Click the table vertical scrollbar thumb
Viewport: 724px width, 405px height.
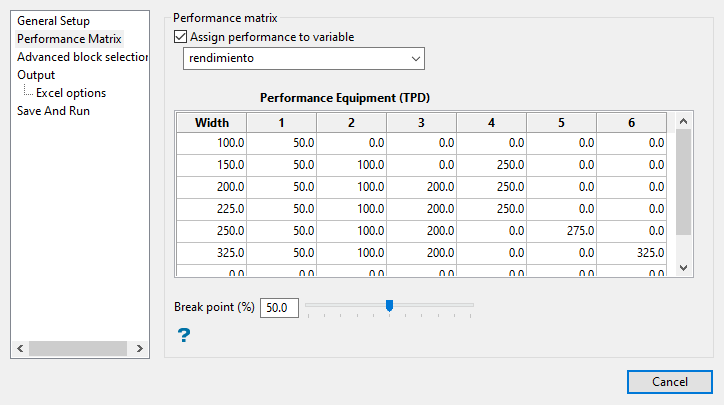click(684, 180)
